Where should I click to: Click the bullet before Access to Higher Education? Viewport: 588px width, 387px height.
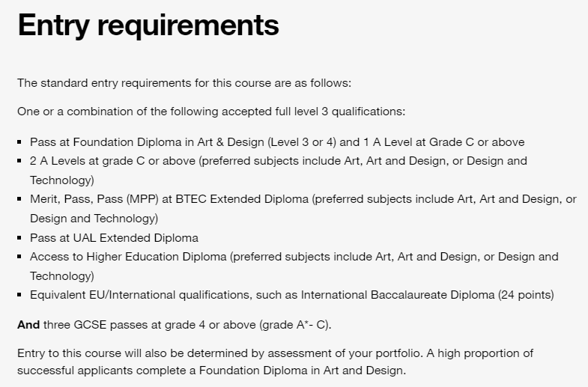pos(19,257)
